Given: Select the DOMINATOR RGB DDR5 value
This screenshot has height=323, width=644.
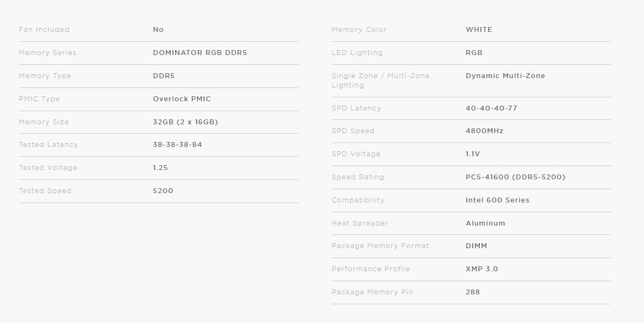Looking at the screenshot, I should pos(200,52).
